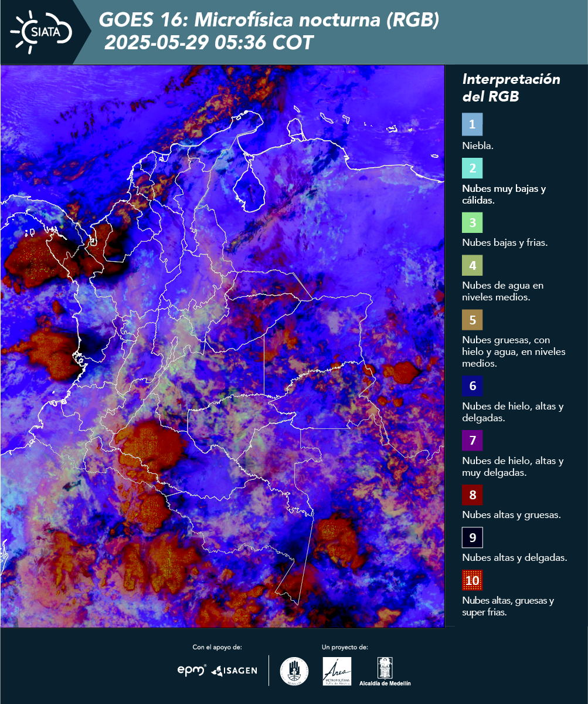588x704 pixels.
Task: Click the 'Nubes de hielo, altas y muy delgadas.' label
Action: point(512,466)
